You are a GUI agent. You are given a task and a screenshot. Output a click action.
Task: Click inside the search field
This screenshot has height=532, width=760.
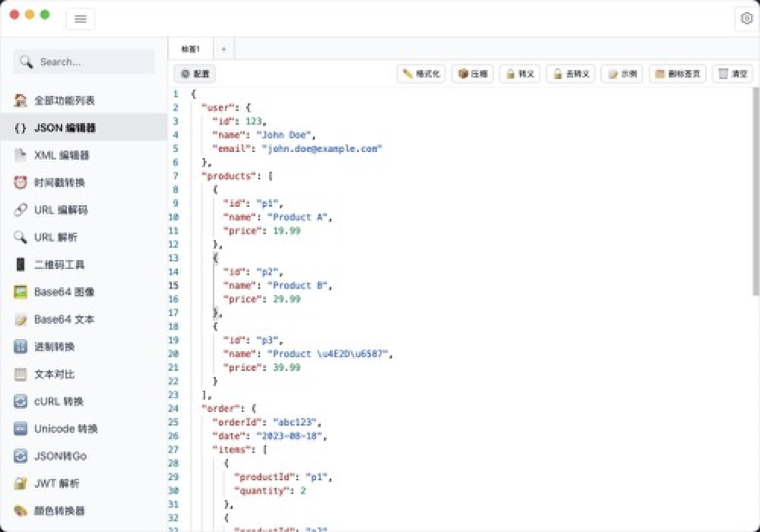[84, 62]
